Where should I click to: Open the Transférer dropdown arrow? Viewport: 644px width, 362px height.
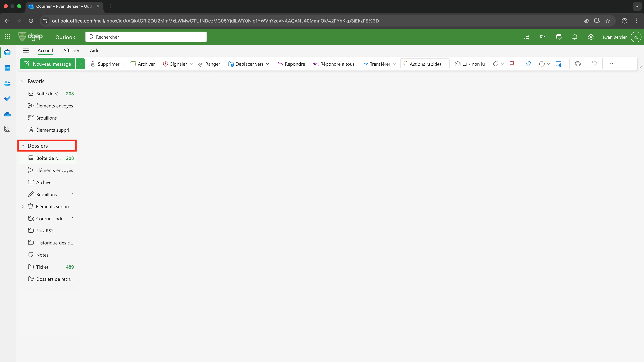395,64
